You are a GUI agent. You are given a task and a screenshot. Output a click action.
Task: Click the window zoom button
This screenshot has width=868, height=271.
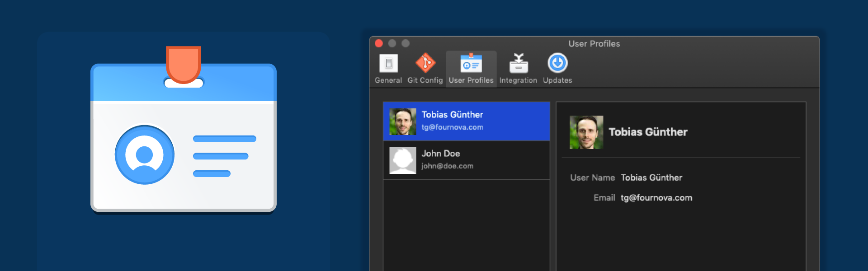tap(406, 43)
